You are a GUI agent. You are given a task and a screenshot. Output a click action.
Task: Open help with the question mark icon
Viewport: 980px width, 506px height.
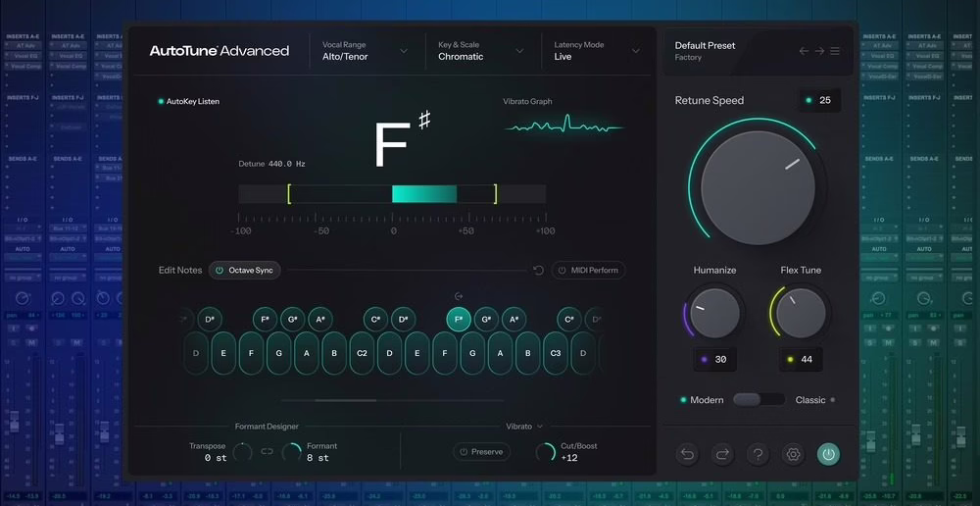(x=759, y=455)
